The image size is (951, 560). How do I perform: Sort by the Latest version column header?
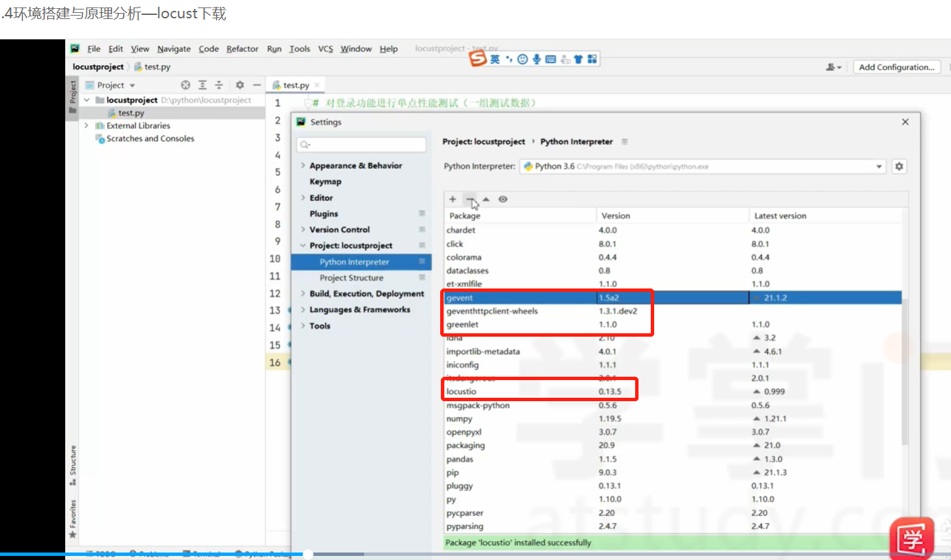click(x=780, y=216)
